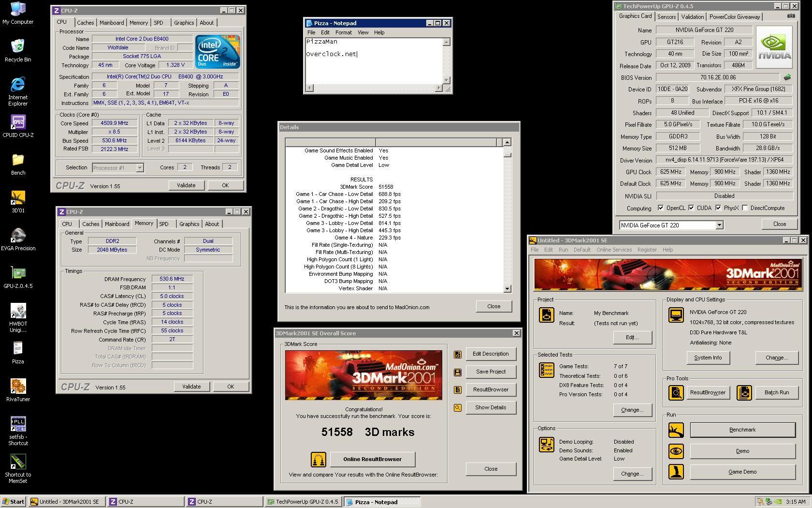
Task: Launch the RivaTuner desktop icon
Action: pyautogui.click(x=18, y=390)
